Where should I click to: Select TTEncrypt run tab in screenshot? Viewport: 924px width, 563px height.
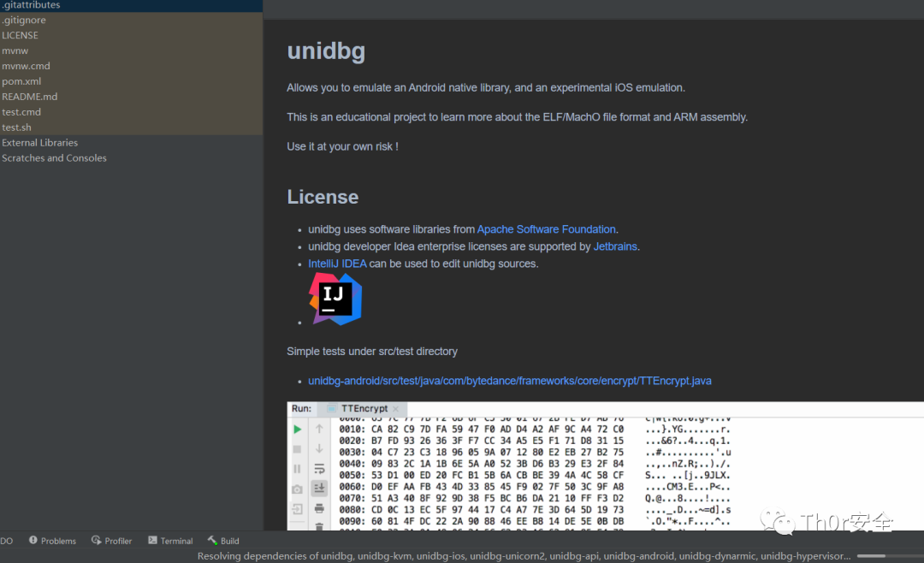[364, 408]
